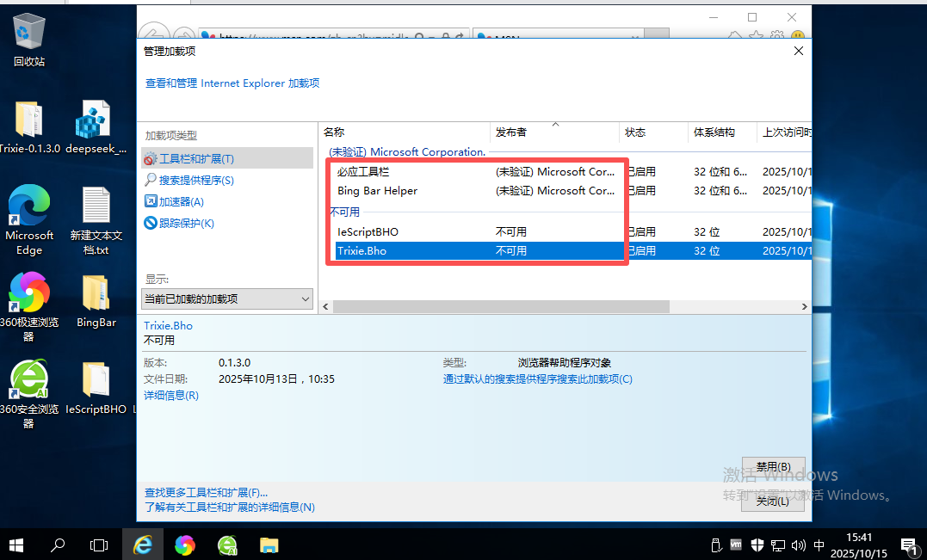Open 新建文本文档.txt on desktop
The height and width of the screenshot is (560, 927).
pyautogui.click(x=96, y=220)
